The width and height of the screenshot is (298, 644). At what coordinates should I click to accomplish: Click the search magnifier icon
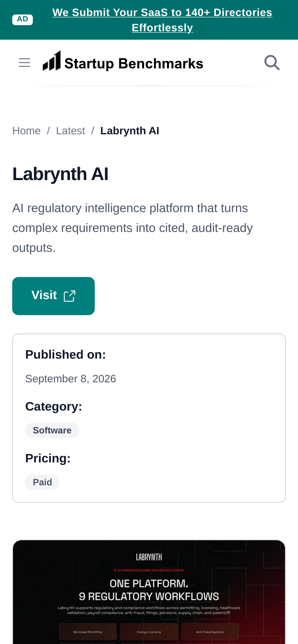point(272,63)
